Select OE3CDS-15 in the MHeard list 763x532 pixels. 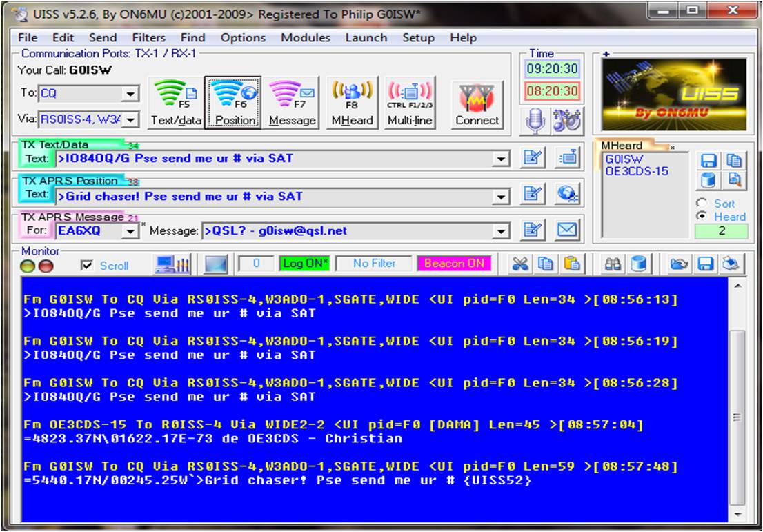[x=637, y=171]
